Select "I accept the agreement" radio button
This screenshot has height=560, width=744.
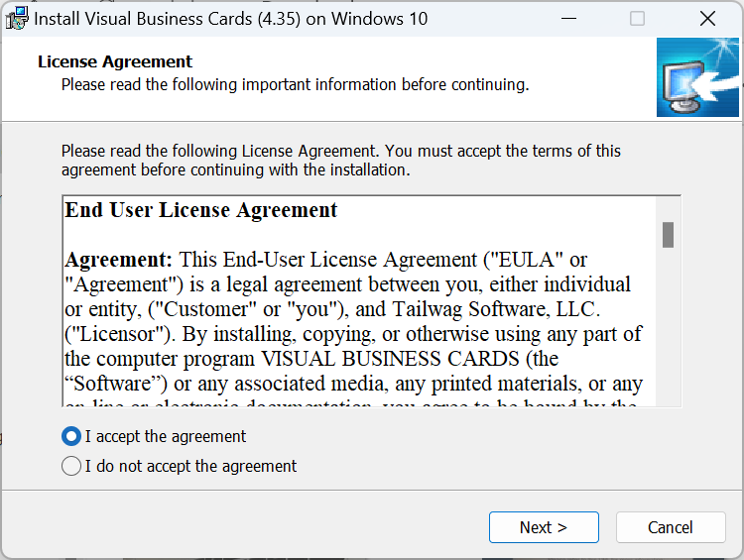71,436
